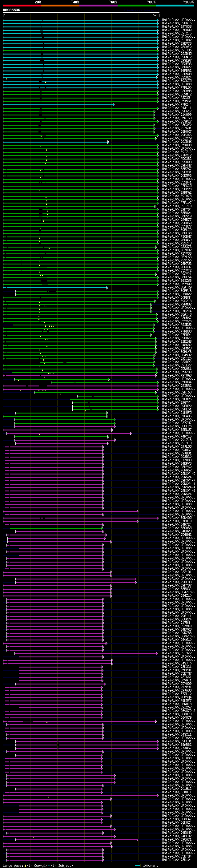Click the label UniRef100_Q9SDN6
The width and height of the screenshot is (197, 868).
177,142
